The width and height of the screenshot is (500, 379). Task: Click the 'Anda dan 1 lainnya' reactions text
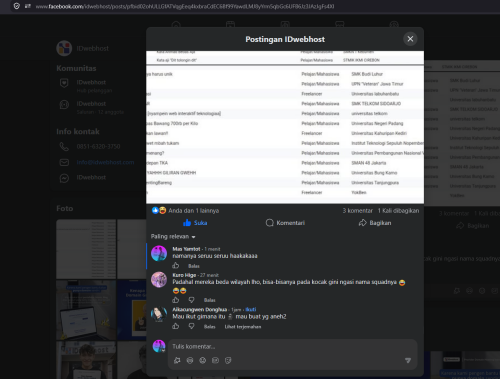[x=194, y=211]
